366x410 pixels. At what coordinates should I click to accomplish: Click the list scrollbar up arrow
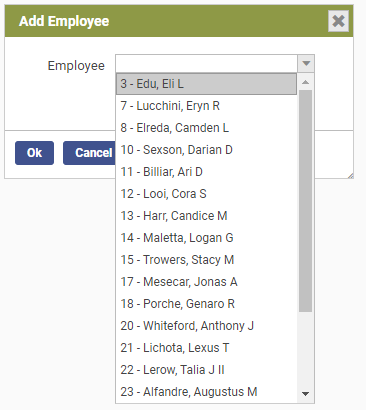tap(305, 82)
